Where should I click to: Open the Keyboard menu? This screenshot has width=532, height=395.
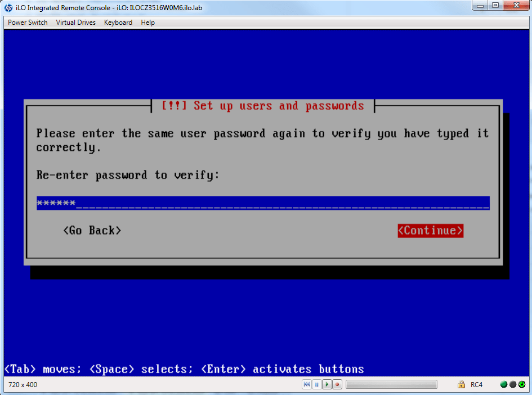click(118, 23)
